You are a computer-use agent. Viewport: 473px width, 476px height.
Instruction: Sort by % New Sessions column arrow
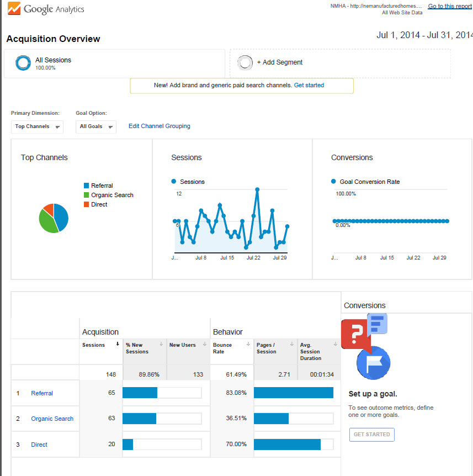coord(161,344)
